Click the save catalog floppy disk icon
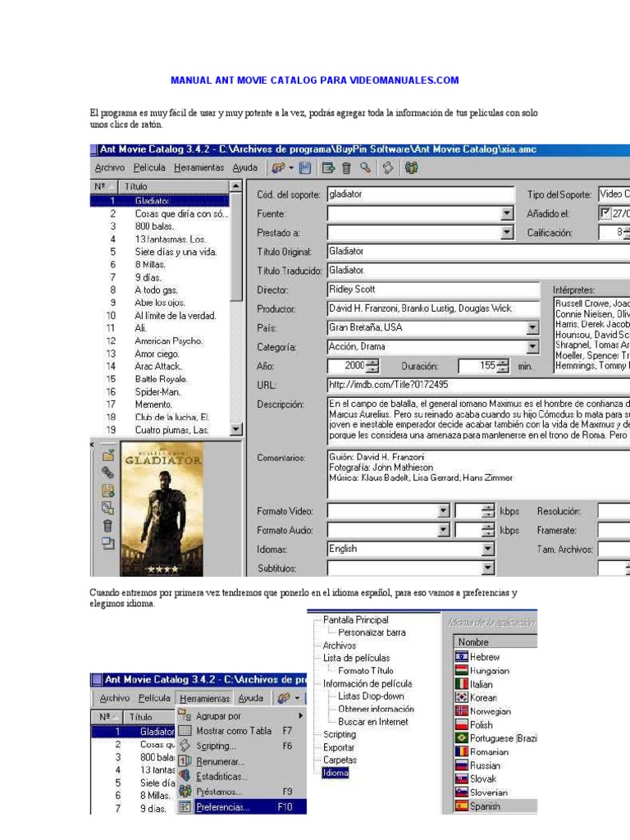Viewport: 630px width, 840px height. [304, 168]
